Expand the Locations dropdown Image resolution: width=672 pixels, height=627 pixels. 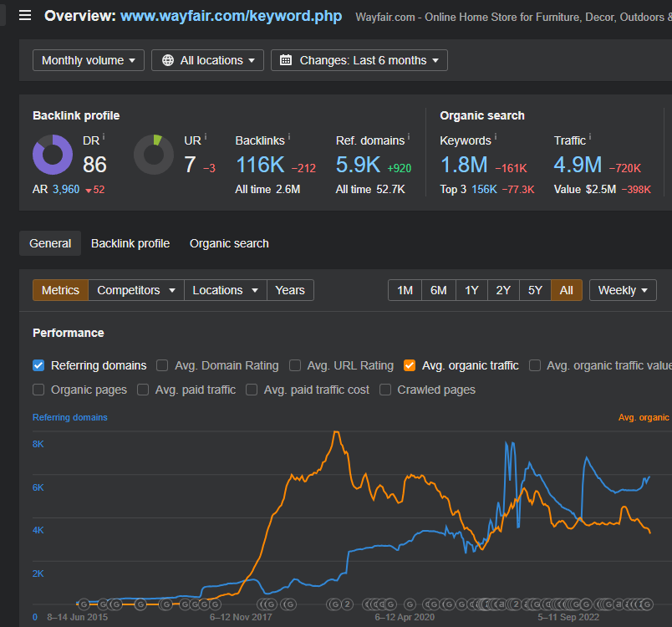pos(226,290)
